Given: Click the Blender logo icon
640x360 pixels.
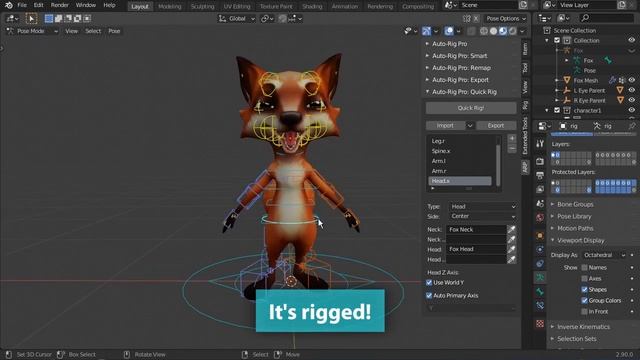Looking at the screenshot, I should tap(9, 5).
